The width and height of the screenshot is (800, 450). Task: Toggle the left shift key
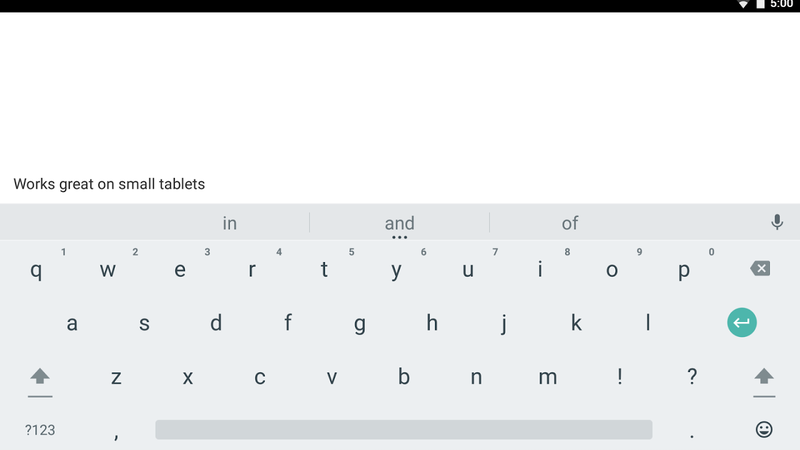40,377
